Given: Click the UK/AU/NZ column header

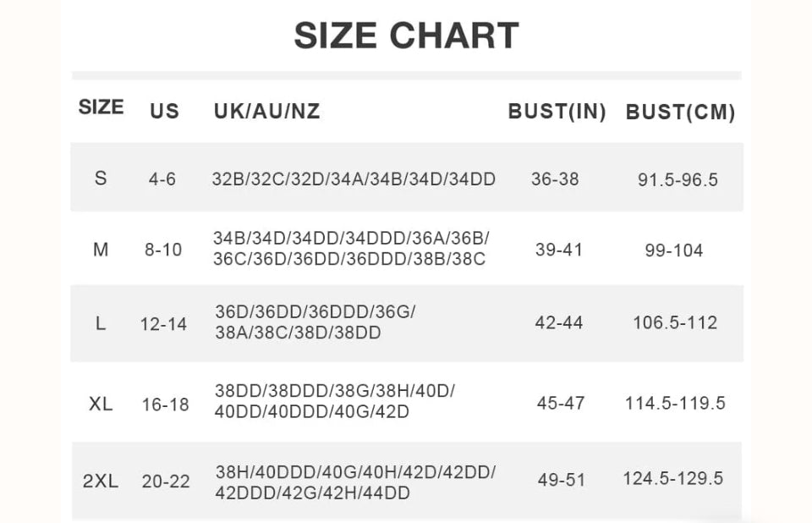Looking at the screenshot, I should 267,111.
